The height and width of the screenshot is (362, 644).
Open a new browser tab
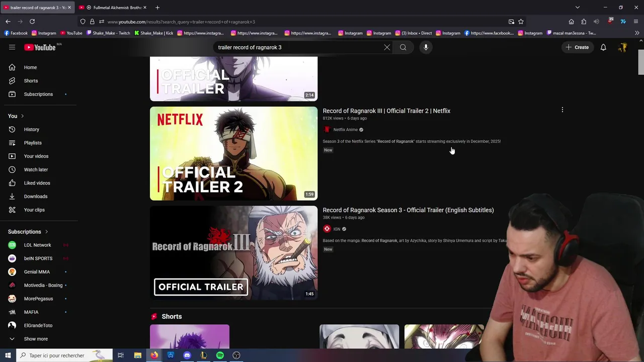(x=157, y=8)
